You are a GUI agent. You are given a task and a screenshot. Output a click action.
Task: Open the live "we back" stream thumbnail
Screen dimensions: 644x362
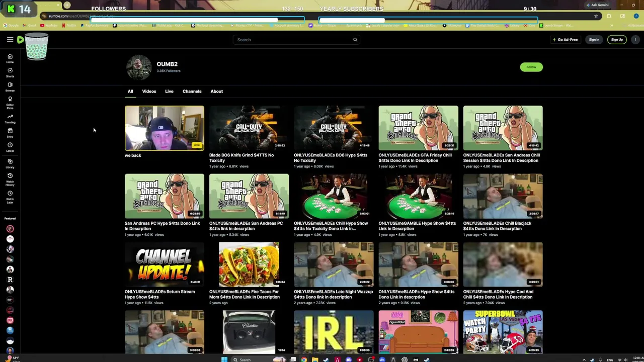[165, 128]
